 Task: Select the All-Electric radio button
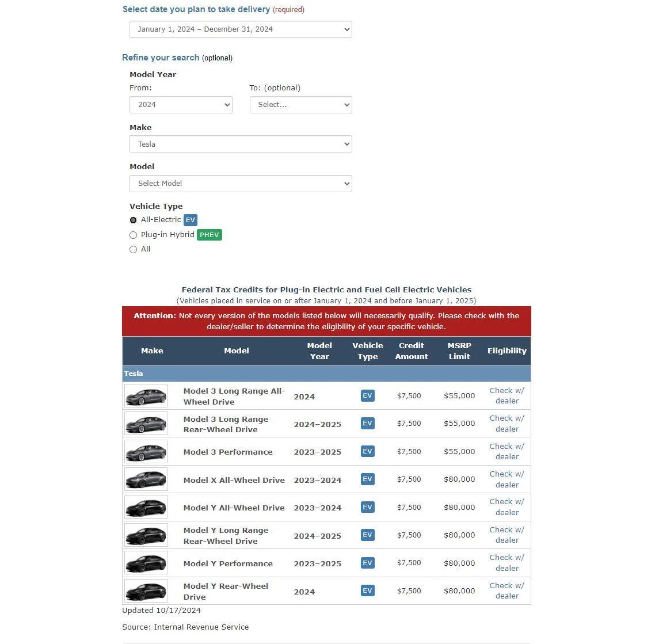click(134, 220)
